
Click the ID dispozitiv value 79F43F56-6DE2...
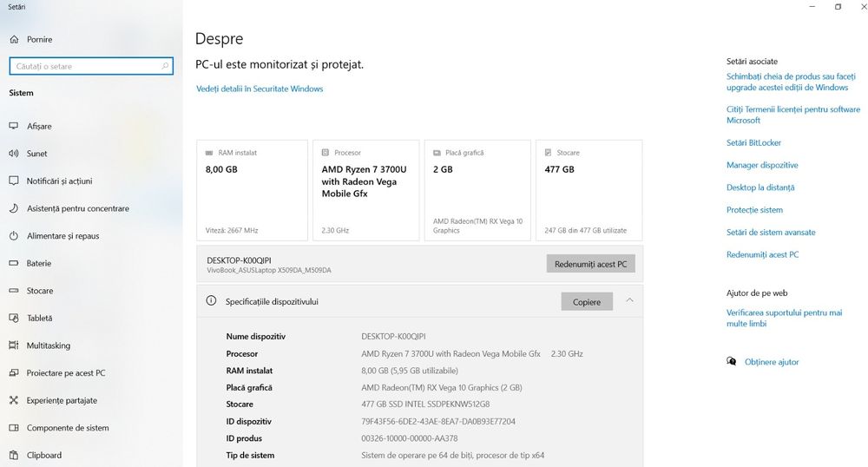(438, 422)
